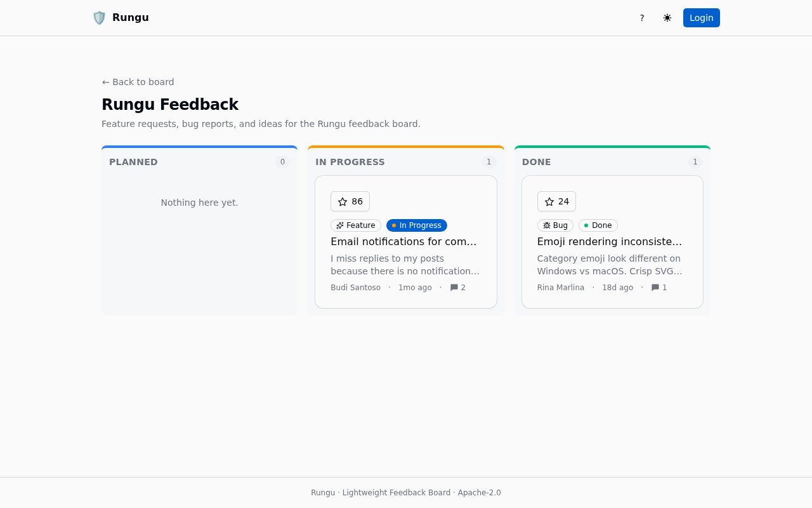Open help via the question mark icon
The width and height of the screenshot is (812, 508).
pos(642,18)
